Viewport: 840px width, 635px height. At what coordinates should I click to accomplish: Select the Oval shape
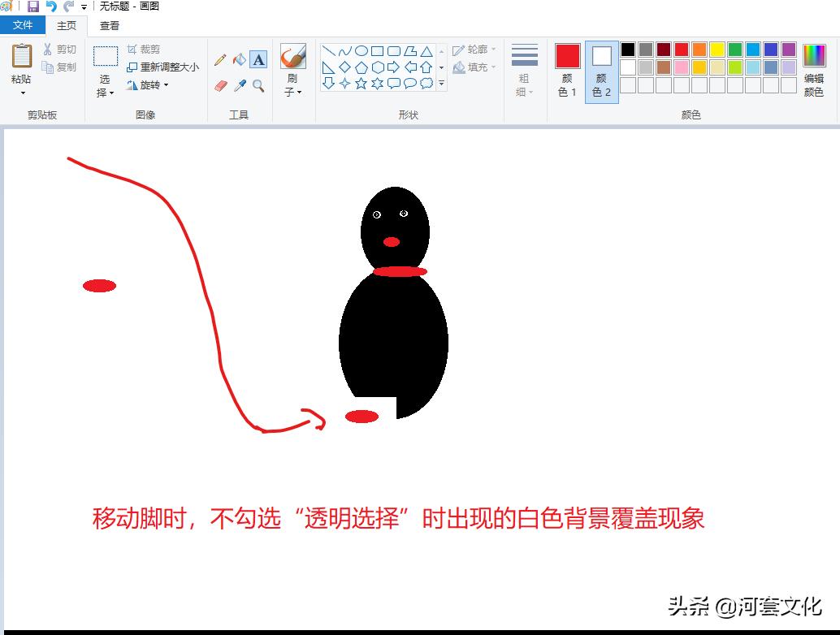pos(362,50)
